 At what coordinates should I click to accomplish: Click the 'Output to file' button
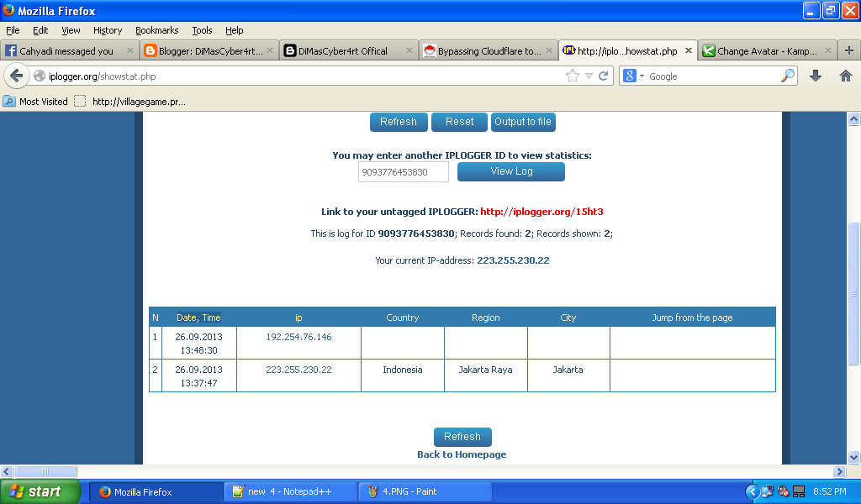coord(523,122)
